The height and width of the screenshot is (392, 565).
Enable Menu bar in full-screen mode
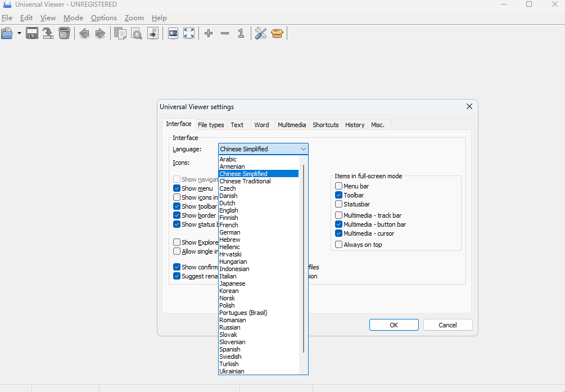tap(338, 186)
